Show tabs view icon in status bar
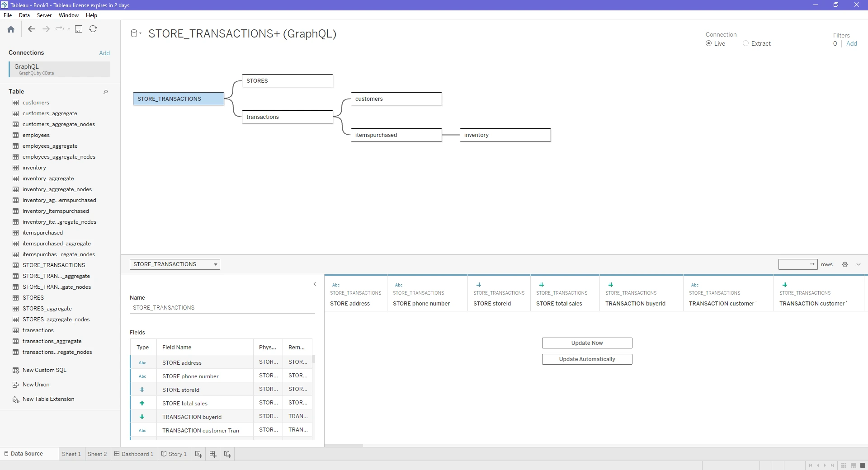This screenshot has width=868, height=470. click(863, 465)
